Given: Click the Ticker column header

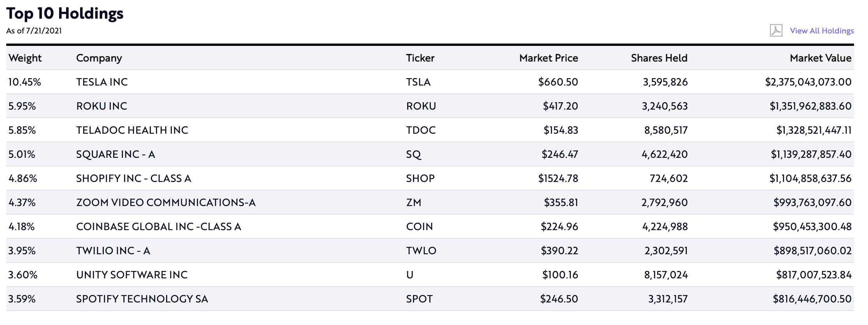Looking at the screenshot, I should [420, 58].
